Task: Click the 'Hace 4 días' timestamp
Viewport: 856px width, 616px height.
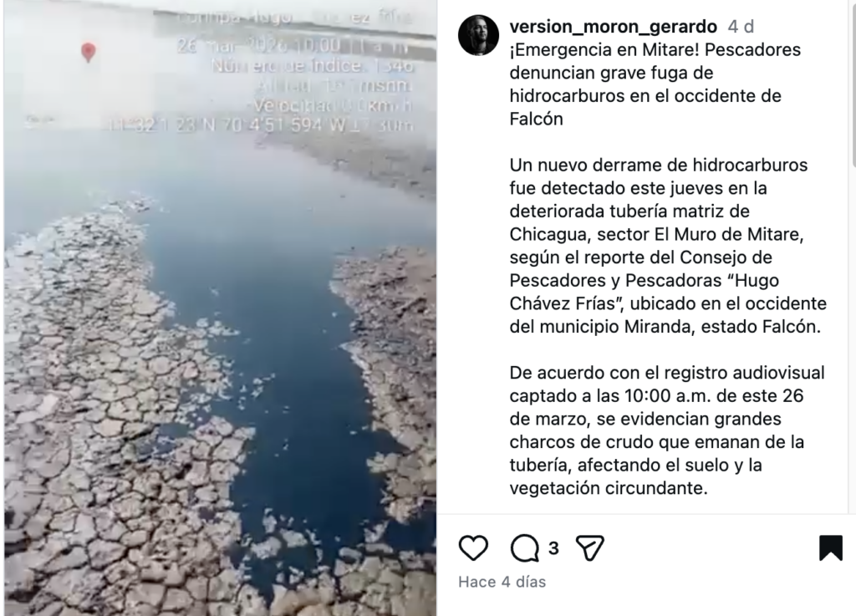Action: pos(502,582)
